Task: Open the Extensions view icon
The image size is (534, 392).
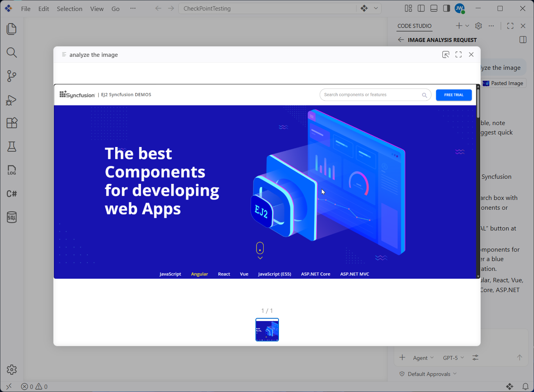Action: point(12,123)
